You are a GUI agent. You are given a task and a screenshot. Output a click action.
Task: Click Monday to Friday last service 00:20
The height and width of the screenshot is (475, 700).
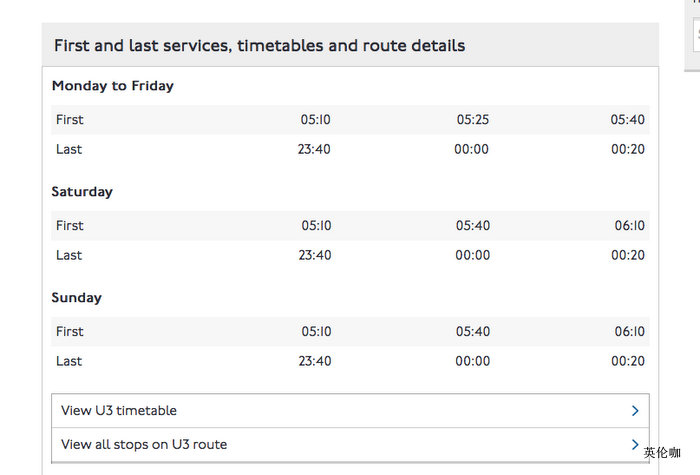point(628,150)
